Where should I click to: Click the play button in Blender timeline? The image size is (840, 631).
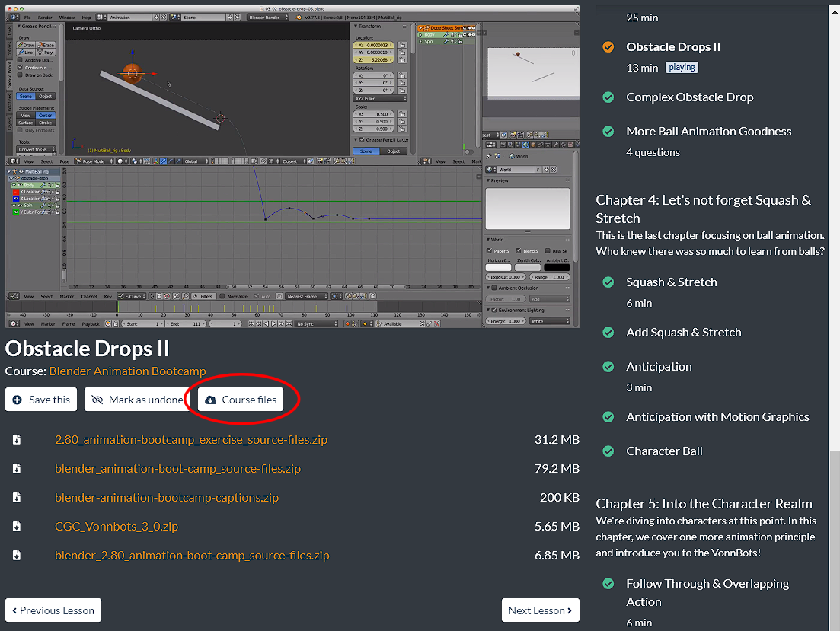point(273,324)
